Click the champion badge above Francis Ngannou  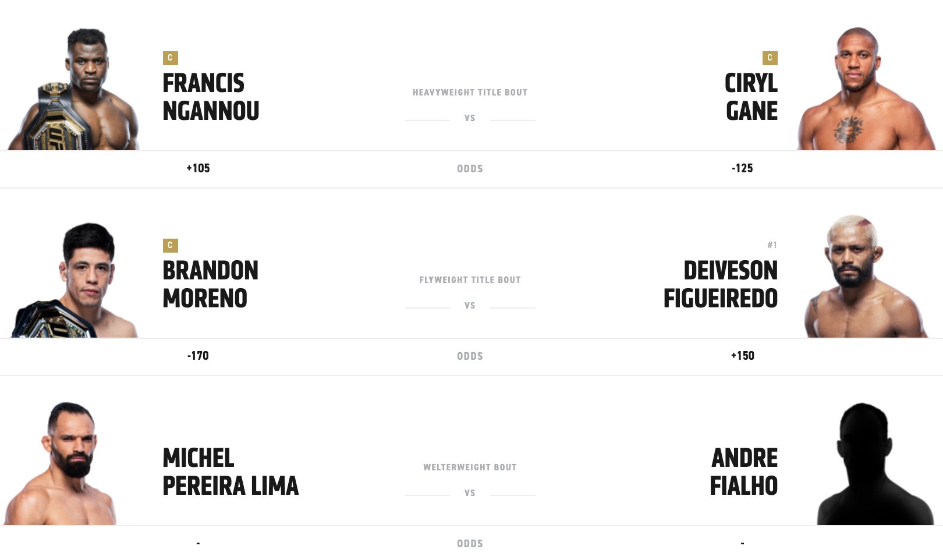coord(170,58)
